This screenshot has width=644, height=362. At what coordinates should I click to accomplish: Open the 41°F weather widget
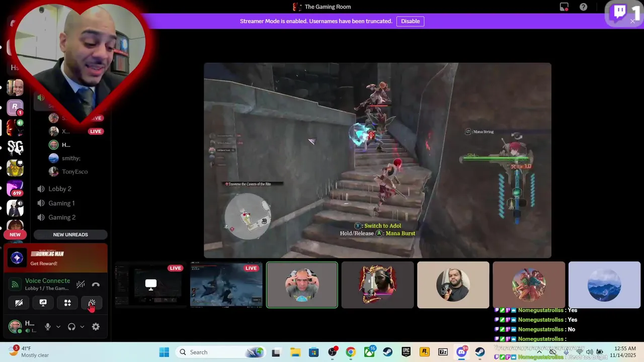(29, 352)
